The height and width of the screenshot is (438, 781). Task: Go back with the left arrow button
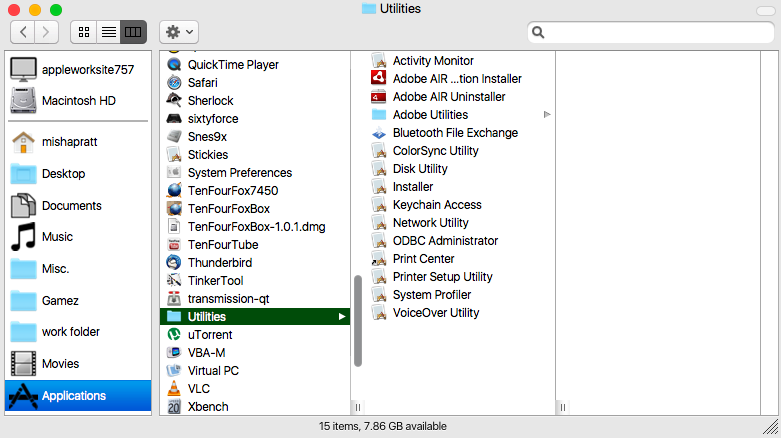coord(23,32)
